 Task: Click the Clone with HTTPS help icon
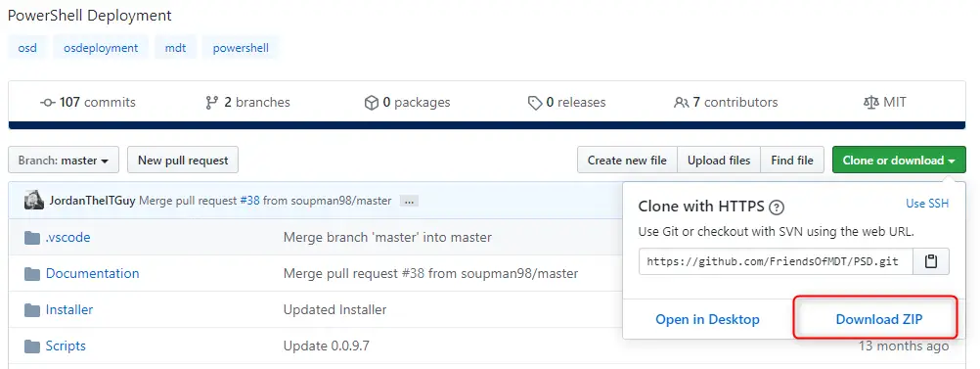777,208
